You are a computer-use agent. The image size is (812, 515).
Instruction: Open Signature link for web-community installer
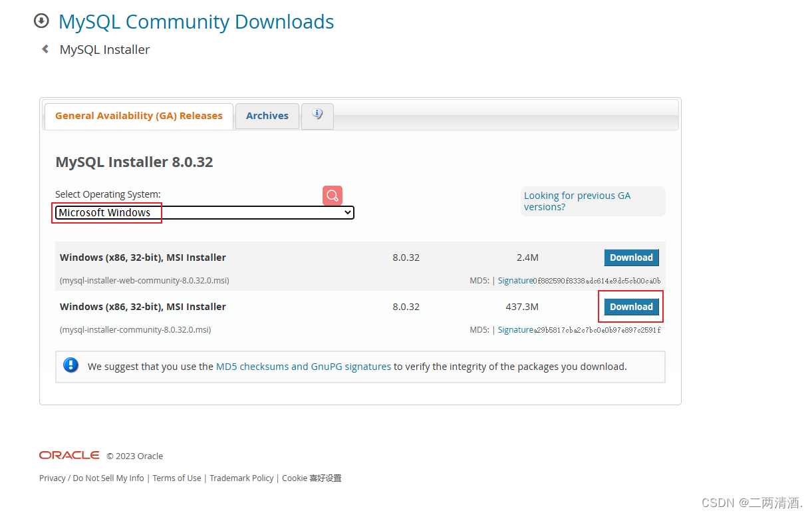pyautogui.click(x=515, y=281)
